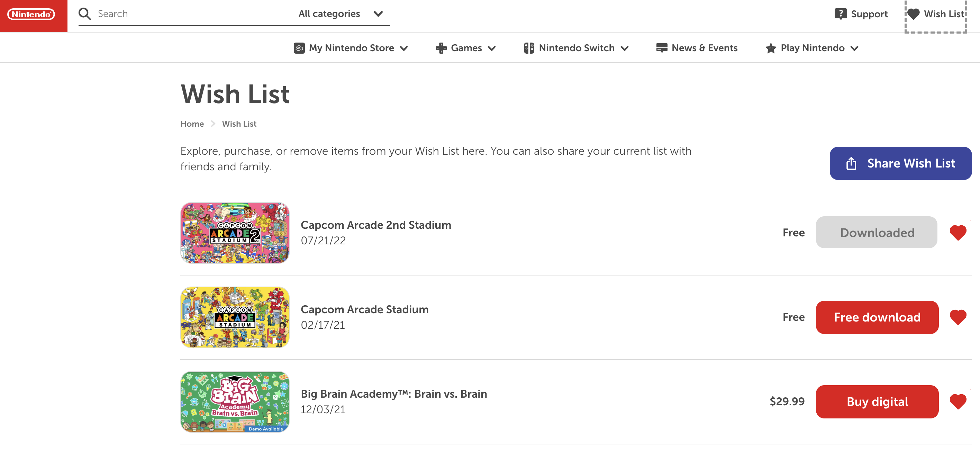Click the Play Nintendo star icon
Image resolution: width=980 pixels, height=452 pixels.
coord(770,48)
